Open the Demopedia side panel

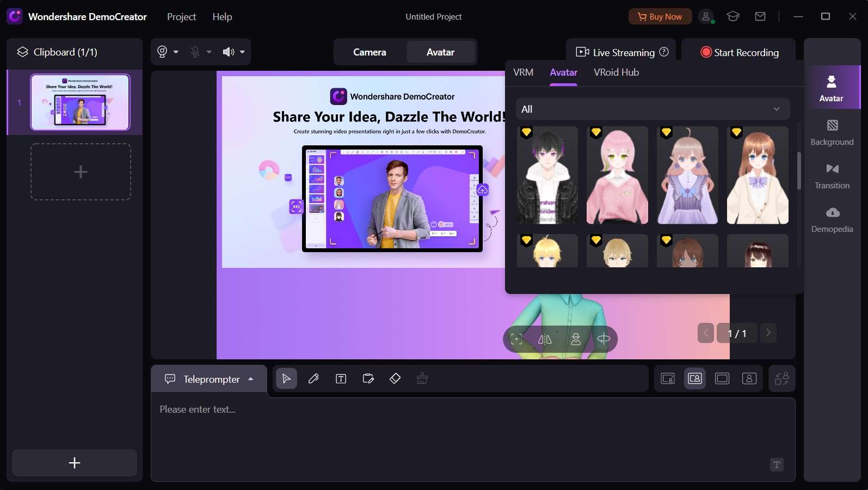click(x=832, y=219)
